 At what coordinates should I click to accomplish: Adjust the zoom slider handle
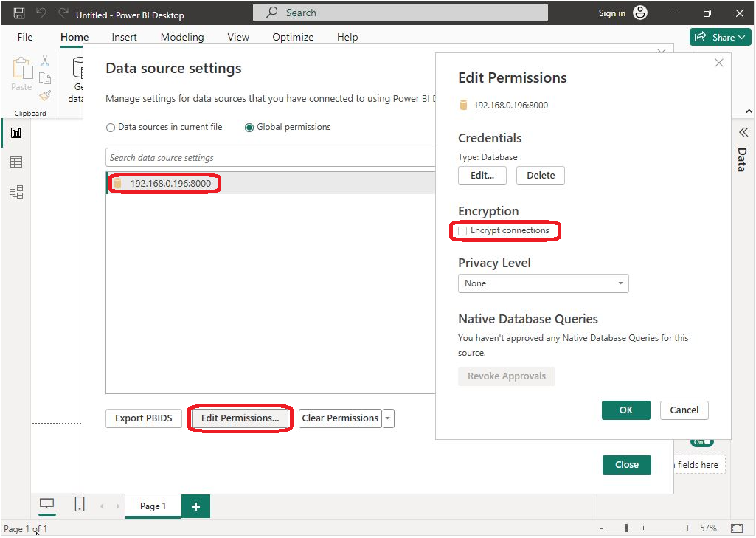click(x=626, y=528)
